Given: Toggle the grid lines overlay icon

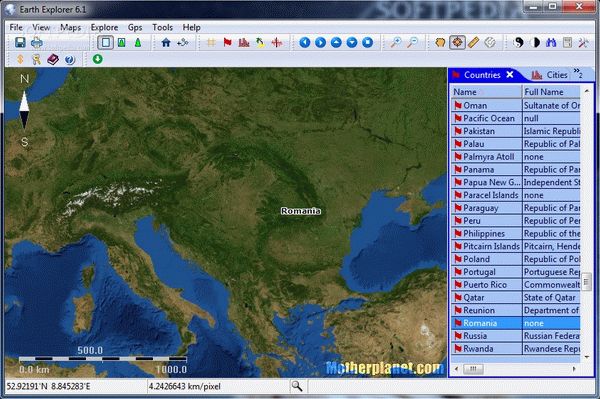Looking at the screenshot, I should click(211, 42).
